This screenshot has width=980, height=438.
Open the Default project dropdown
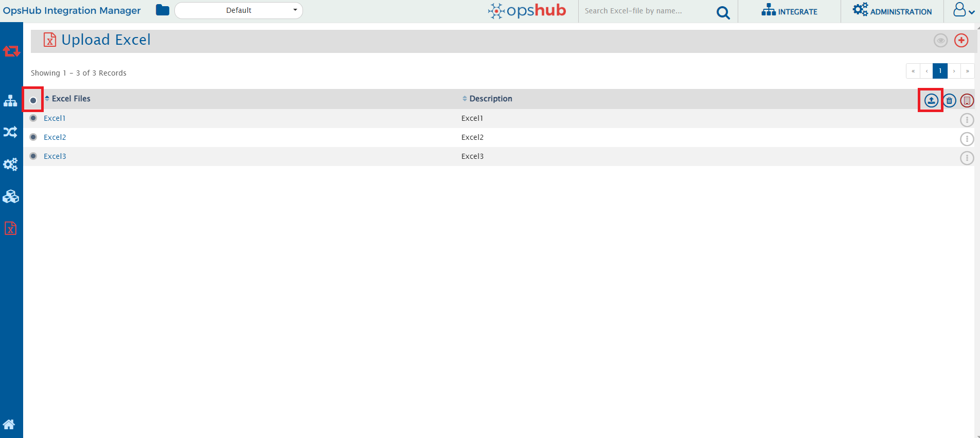[x=239, y=10]
